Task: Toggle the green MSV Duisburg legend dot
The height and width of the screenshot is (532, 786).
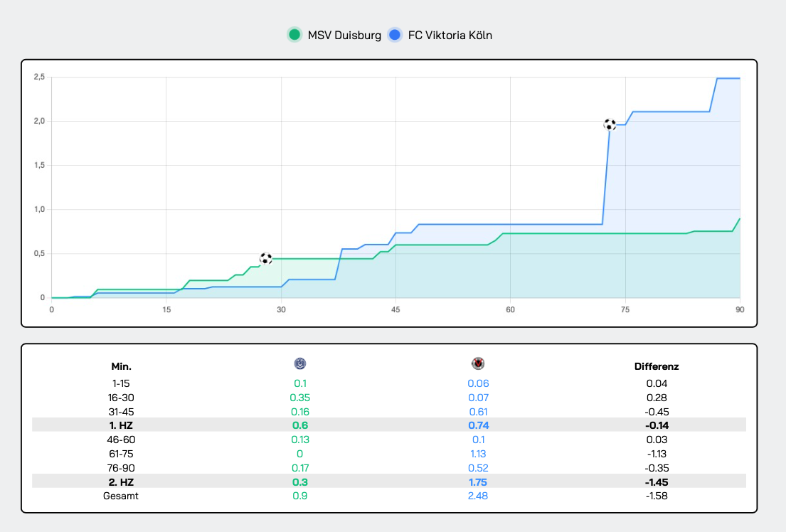Action: pos(294,35)
